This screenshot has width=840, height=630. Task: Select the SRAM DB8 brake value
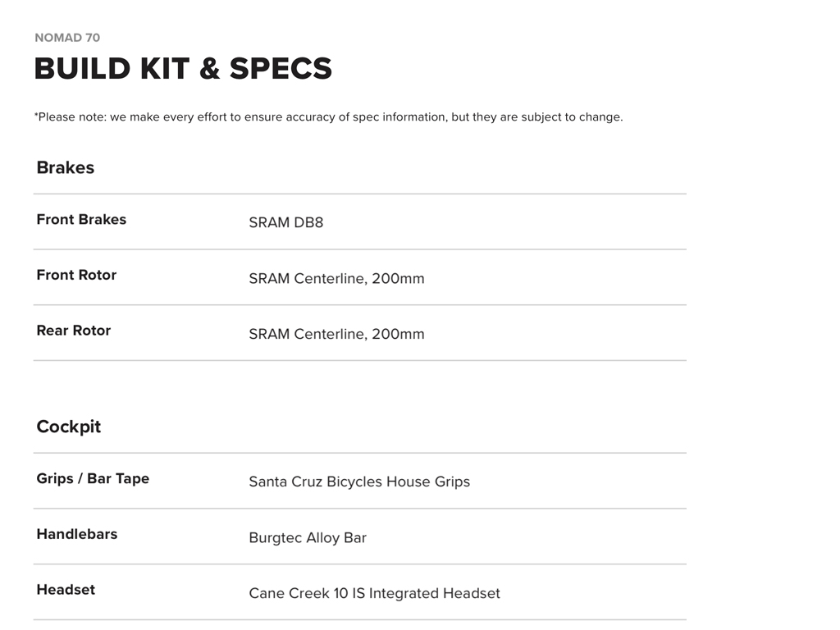click(x=286, y=222)
